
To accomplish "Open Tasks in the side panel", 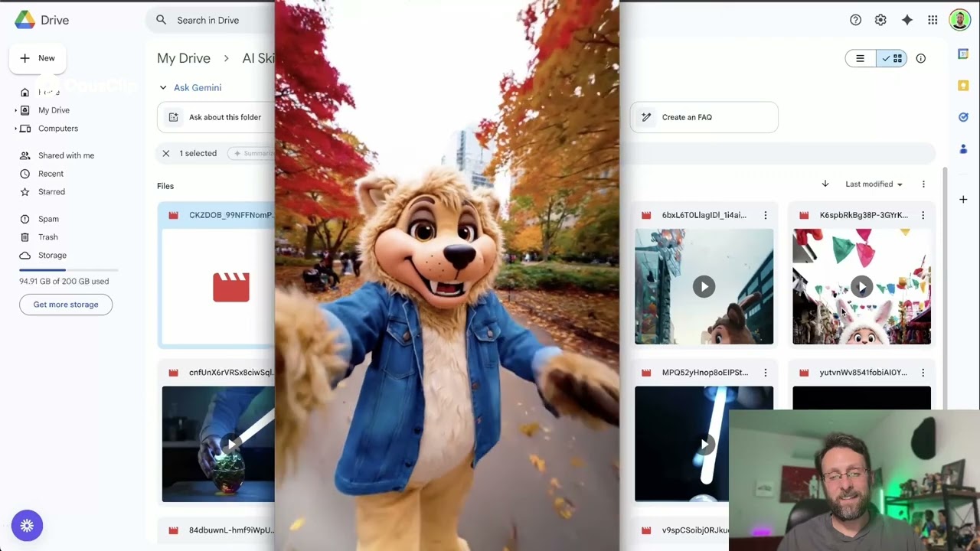I will tap(963, 117).
